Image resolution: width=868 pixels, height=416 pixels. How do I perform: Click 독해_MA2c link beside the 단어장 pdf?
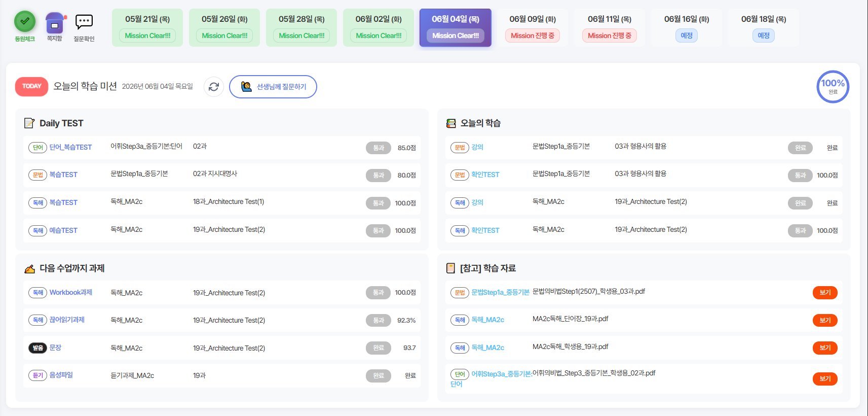tap(488, 320)
